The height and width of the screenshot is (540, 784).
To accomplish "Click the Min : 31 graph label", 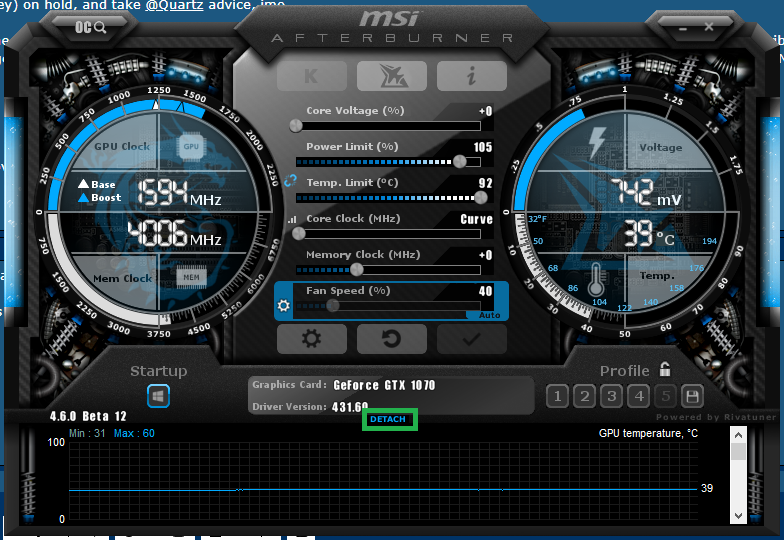I will point(87,434).
